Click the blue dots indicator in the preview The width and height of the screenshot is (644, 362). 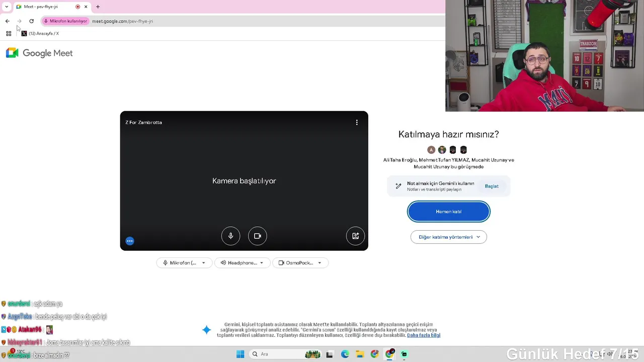tap(130, 241)
